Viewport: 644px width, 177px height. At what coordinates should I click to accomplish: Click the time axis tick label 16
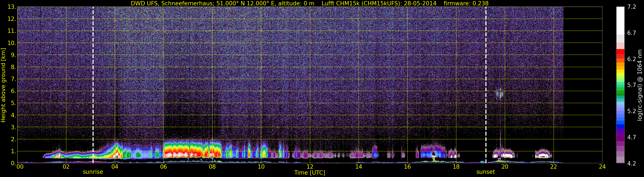pos(407,167)
